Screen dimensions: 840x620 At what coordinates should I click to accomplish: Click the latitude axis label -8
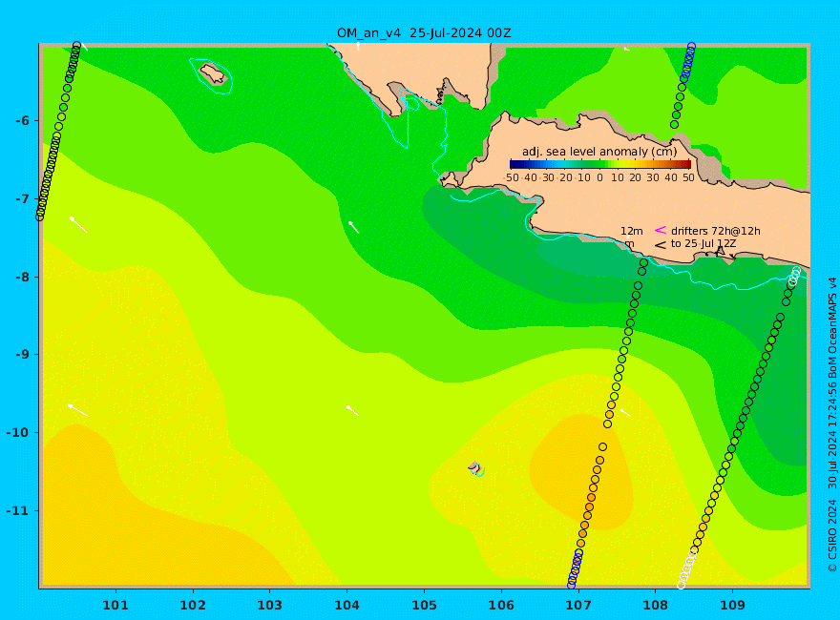(22, 277)
